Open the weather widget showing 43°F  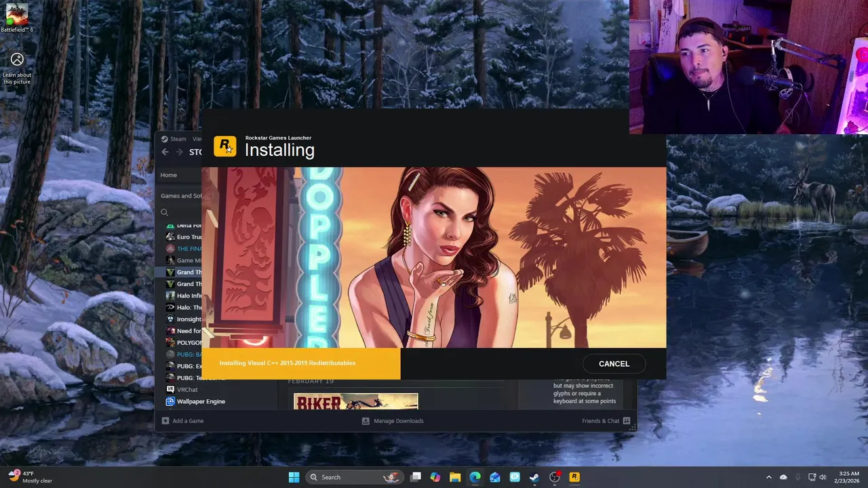pos(31,477)
